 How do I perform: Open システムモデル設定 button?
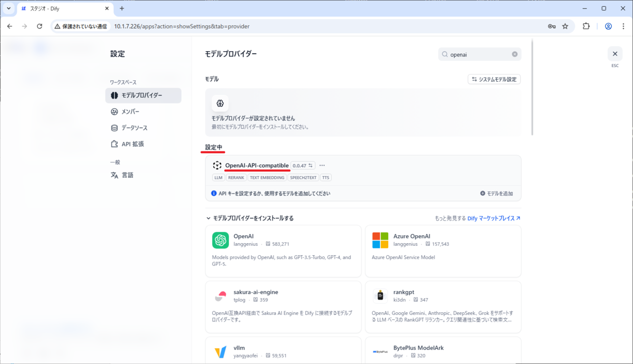pos(494,79)
